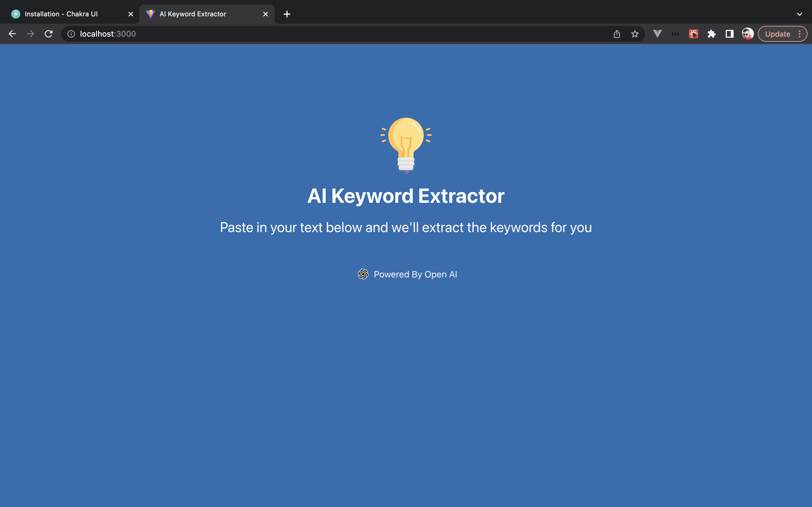Viewport: 812px width, 507px height.
Task: Navigate back to the previous page
Action: (12, 34)
